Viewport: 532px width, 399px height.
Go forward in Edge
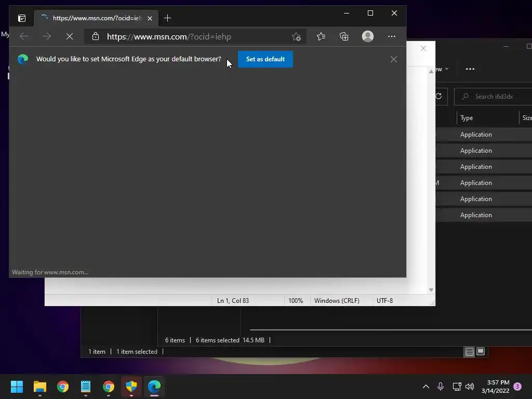point(47,36)
